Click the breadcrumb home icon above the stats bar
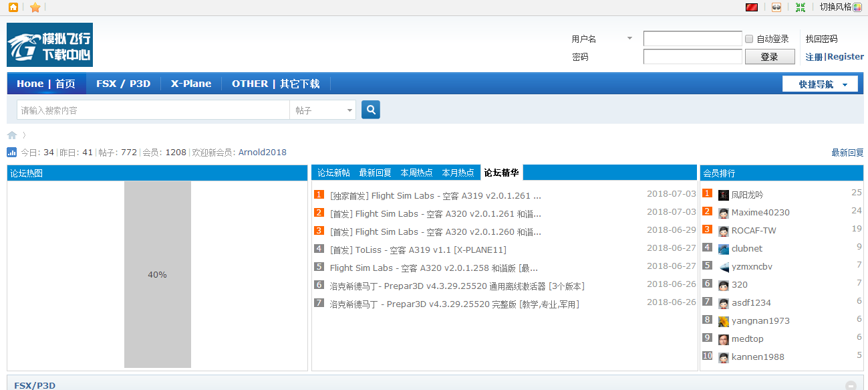Viewport: 868px width, 390px height. pyautogui.click(x=11, y=134)
